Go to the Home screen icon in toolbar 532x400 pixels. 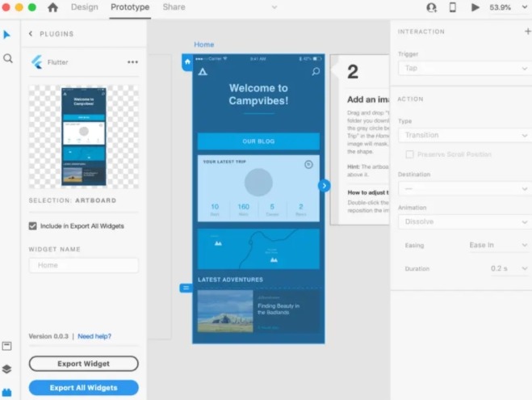pyautogui.click(x=52, y=7)
